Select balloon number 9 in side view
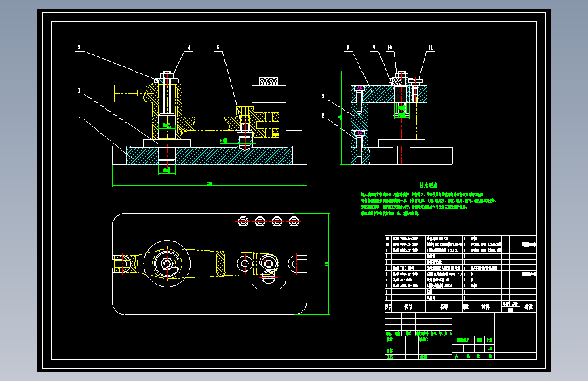 coord(374,48)
